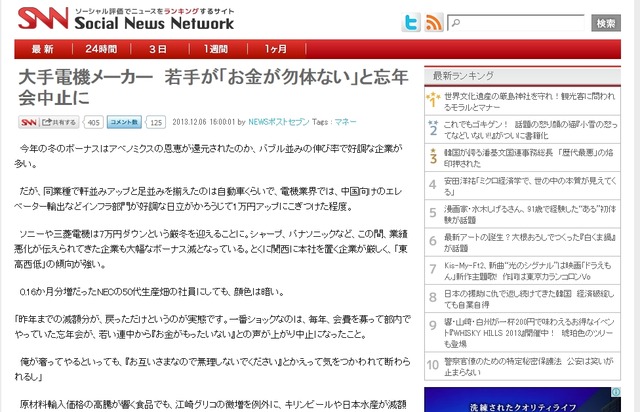Click the 最新ランキング panel header
640x412 pixels.
point(522,76)
